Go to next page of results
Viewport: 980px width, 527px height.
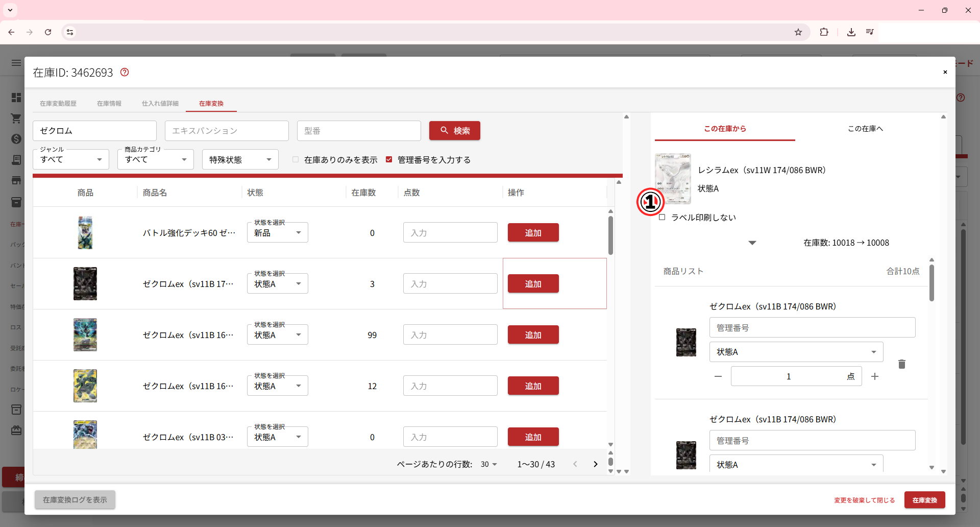(x=595, y=464)
